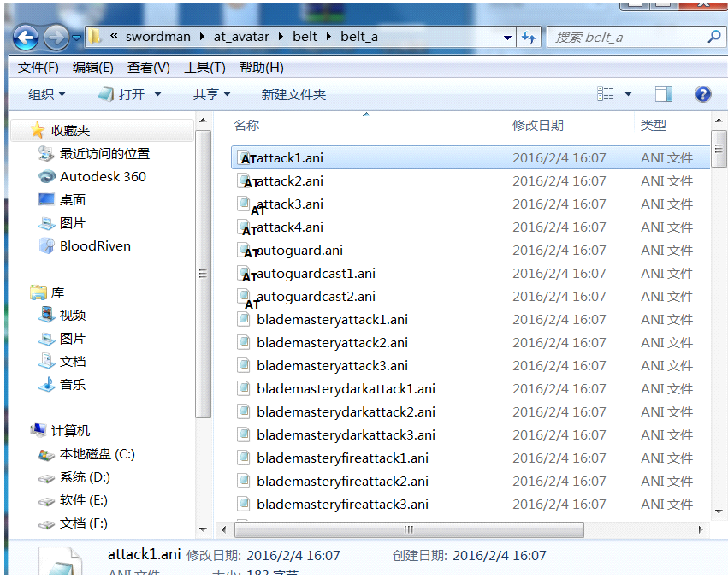Screen dimensions: 728x579
Task: Select 本地磁盘 (C:) drive
Action: pos(97,454)
